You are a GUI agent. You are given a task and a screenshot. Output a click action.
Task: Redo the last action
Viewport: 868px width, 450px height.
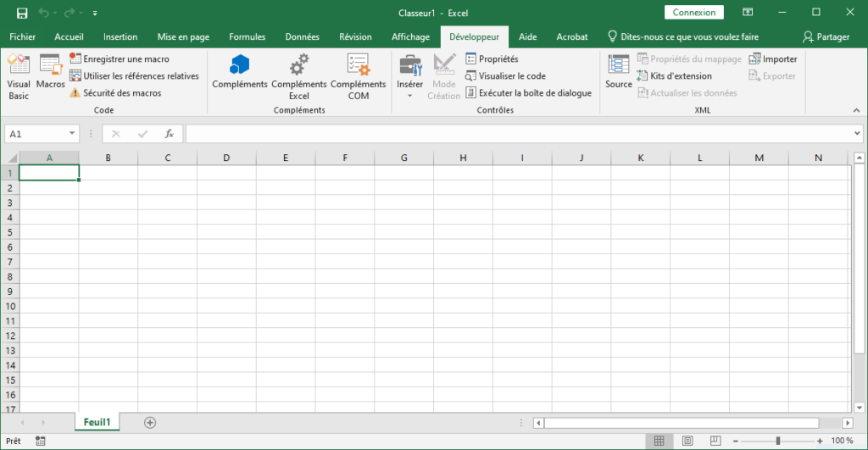click(x=70, y=13)
